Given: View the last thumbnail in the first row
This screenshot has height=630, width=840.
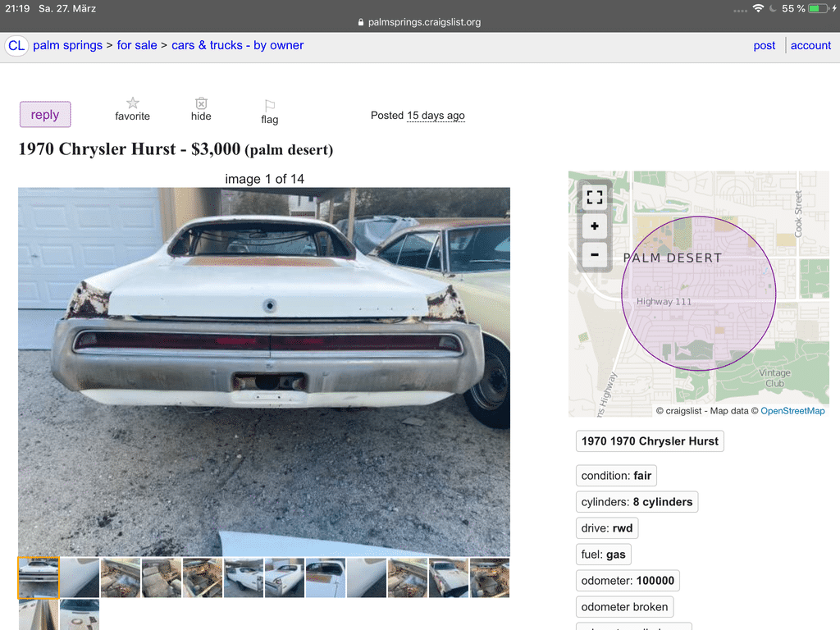Looking at the screenshot, I should click(x=489, y=577).
